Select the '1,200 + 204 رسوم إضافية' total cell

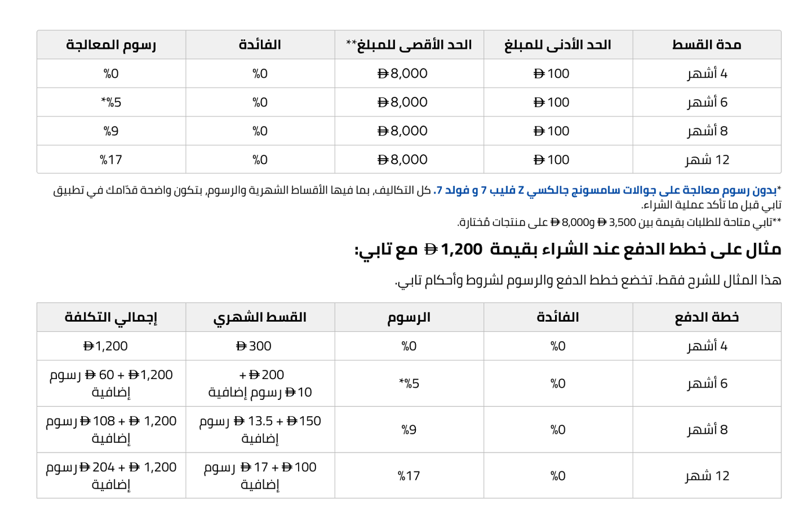coord(111,476)
